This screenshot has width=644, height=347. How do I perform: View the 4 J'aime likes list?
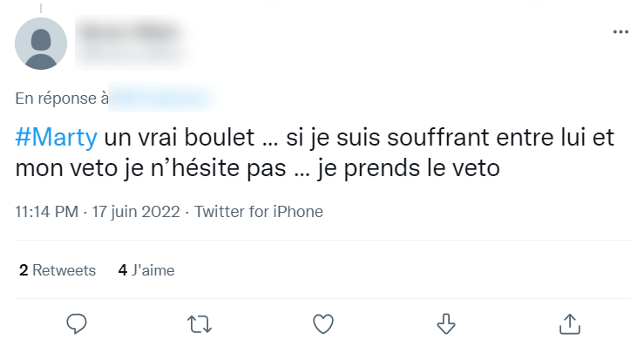146,270
